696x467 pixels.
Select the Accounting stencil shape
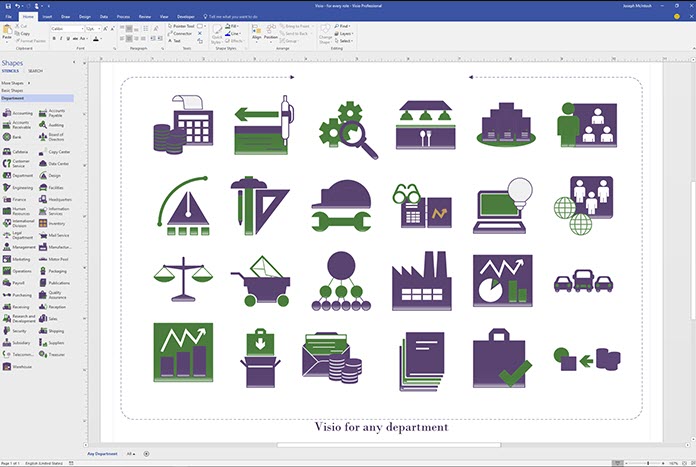click(18, 113)
